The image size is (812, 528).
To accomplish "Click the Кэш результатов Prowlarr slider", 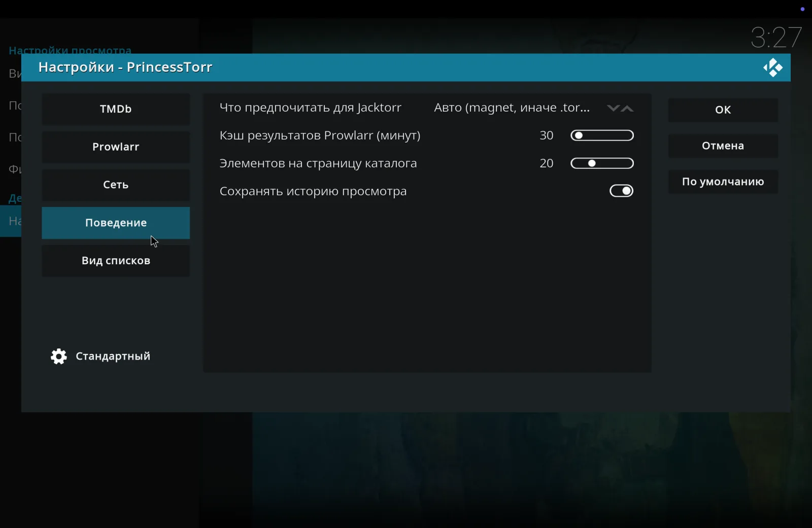I will (602, 135).
